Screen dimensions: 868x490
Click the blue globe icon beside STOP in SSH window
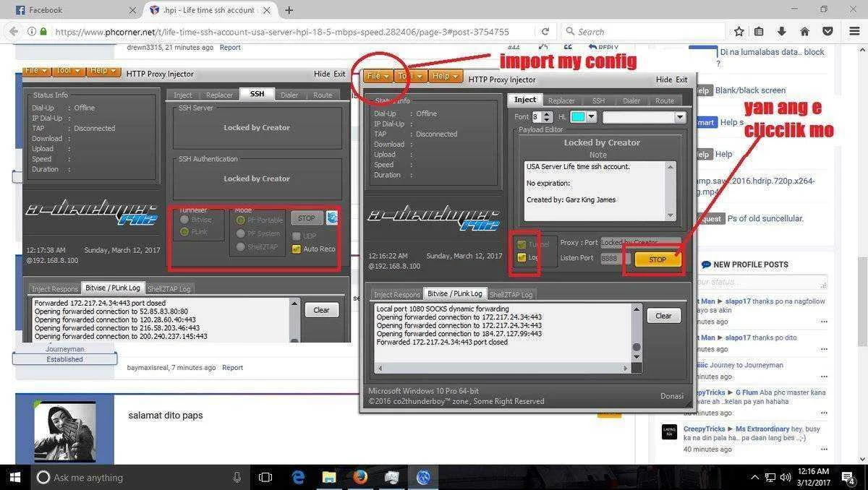tap(332, 218)
